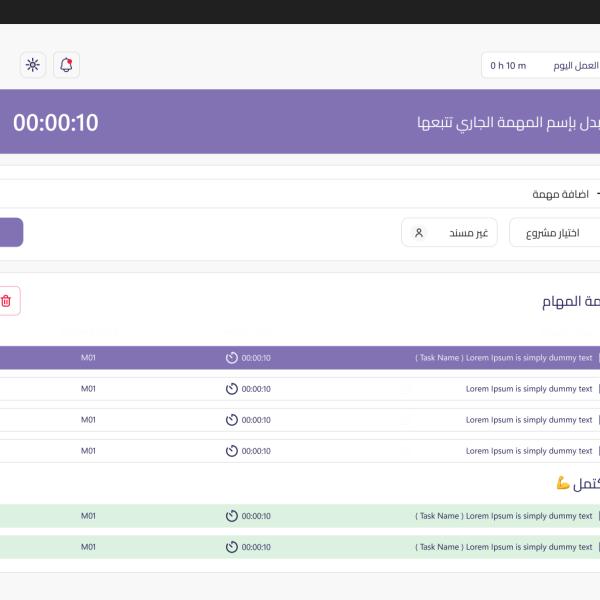Image resolution: width=600 pixels, height=600 pixels.
Task: Click the 0 h 10 m today's work time box
Action: click(x=540, y=66)
